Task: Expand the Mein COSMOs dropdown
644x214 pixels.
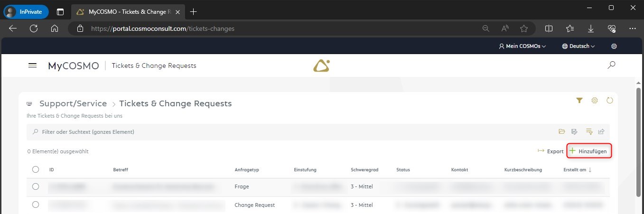Action: (x=522, y=46)
